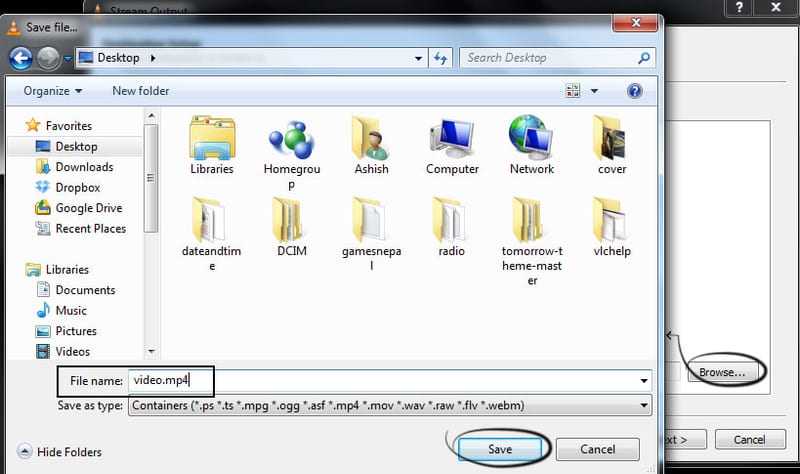Open Music library in sidebar
The height and width of the screenshot is (474, 800).
[61, 310]
